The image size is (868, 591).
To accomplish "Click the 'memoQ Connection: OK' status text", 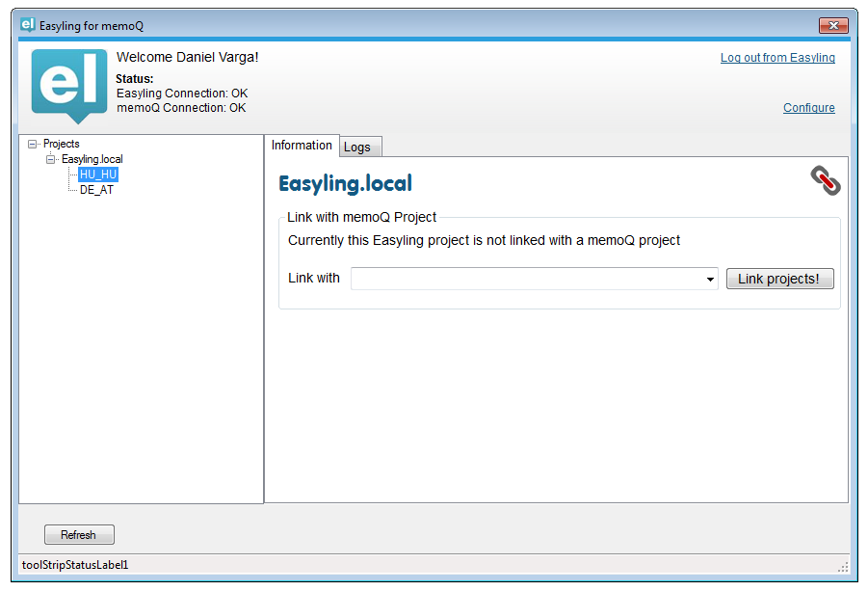I will coord(181,107).
